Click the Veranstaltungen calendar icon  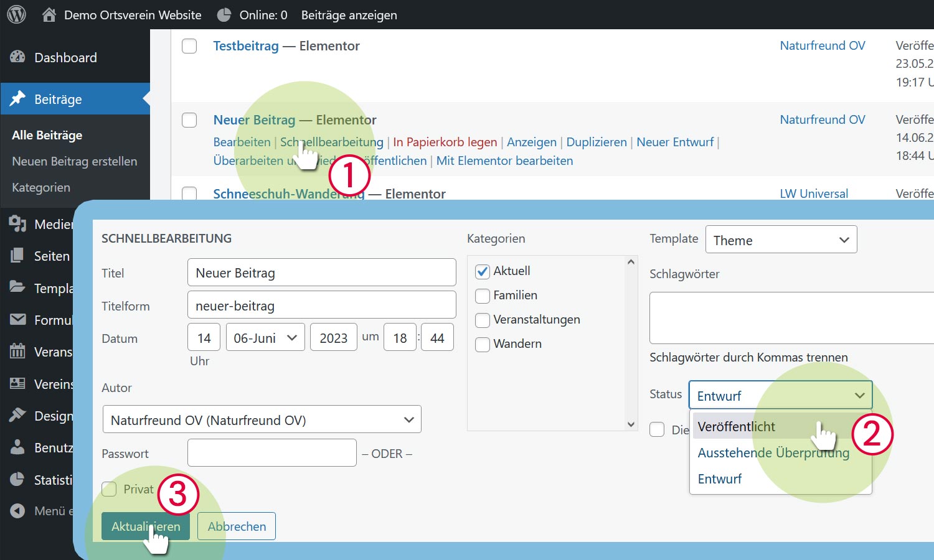[x=17, y=352]
